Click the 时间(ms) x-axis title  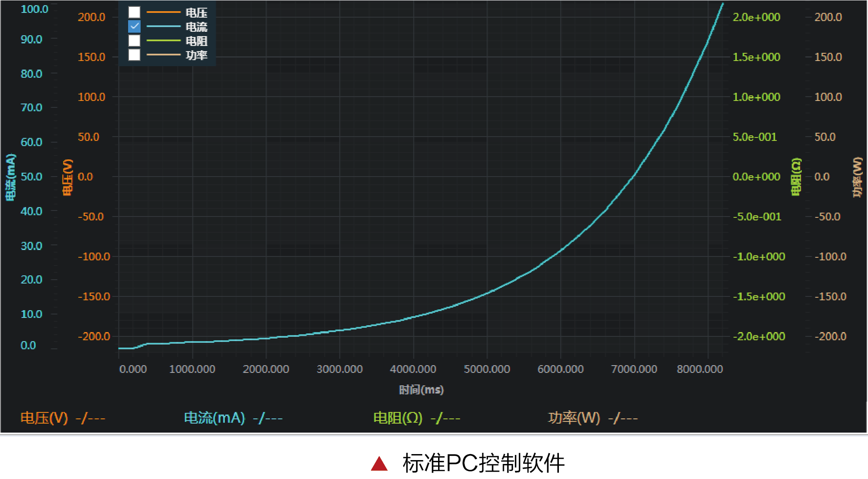click(421, 390)
